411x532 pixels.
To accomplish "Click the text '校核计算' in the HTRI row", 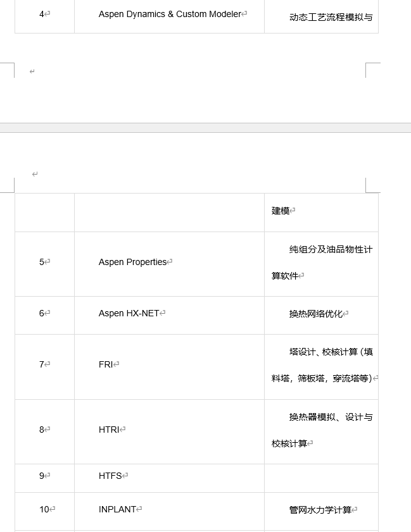I will 289,443.
